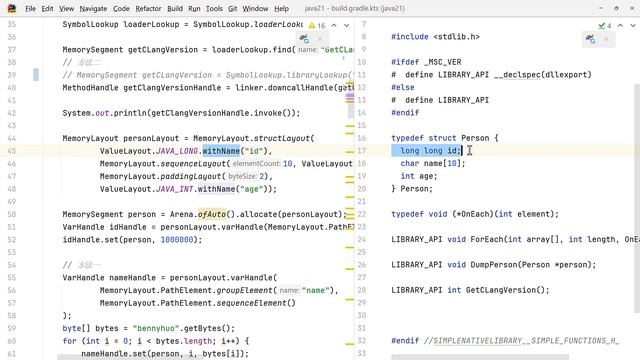The height and width of the screenshot is (360, 640).
Task: Open the View menu
Action: click(x=66, y=8)
